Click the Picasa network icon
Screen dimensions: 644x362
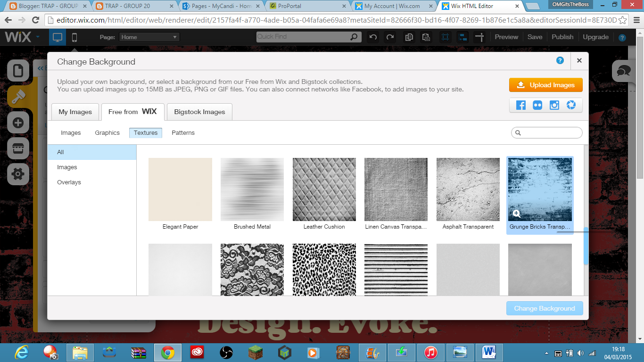point(571,105)
